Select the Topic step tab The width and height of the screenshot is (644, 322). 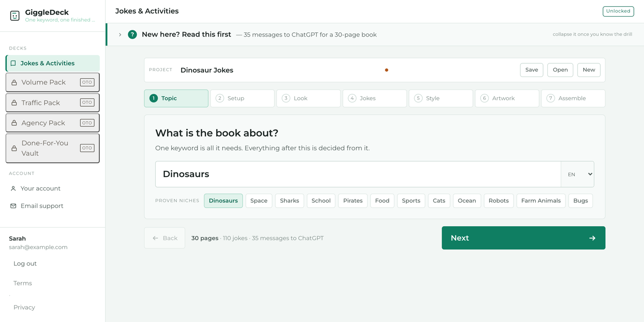(x=176, y=98)
